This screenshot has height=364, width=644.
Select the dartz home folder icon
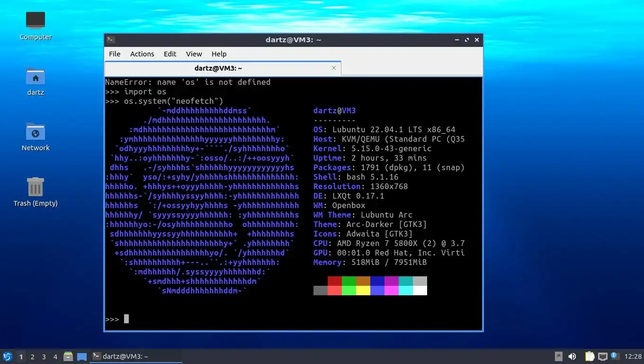pos(36,81)
